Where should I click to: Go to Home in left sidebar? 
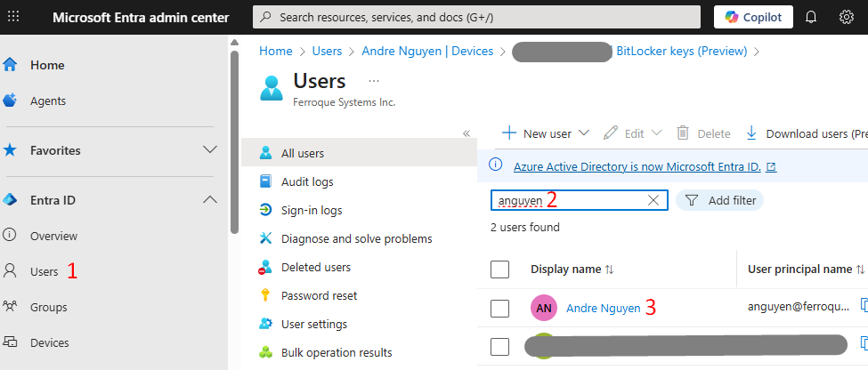(x=47, y=65)
